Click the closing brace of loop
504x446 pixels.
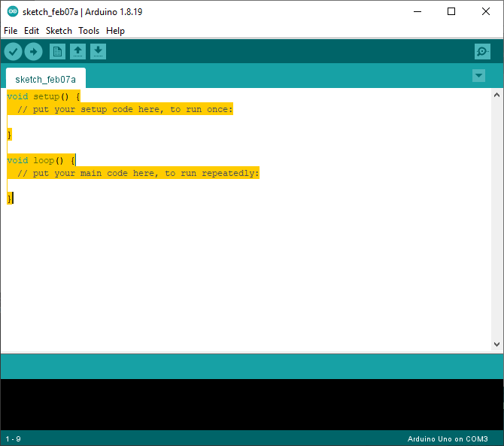pos(10,199)
